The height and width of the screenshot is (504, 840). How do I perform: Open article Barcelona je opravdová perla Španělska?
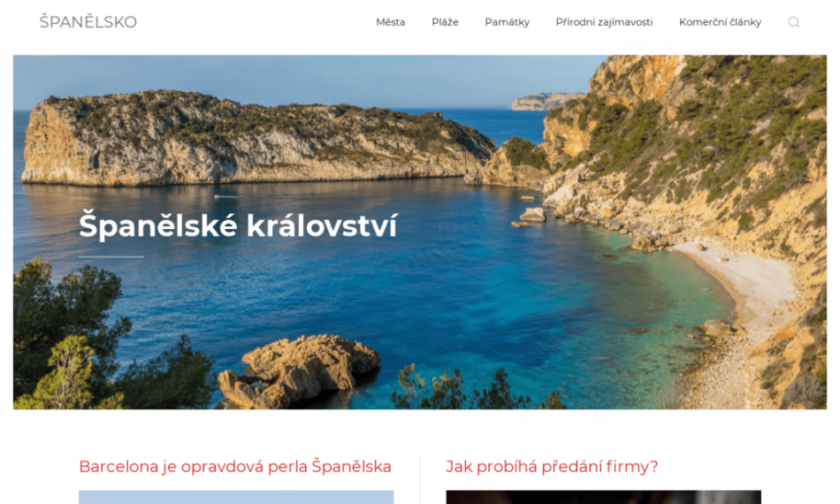(x=235, y=466)
